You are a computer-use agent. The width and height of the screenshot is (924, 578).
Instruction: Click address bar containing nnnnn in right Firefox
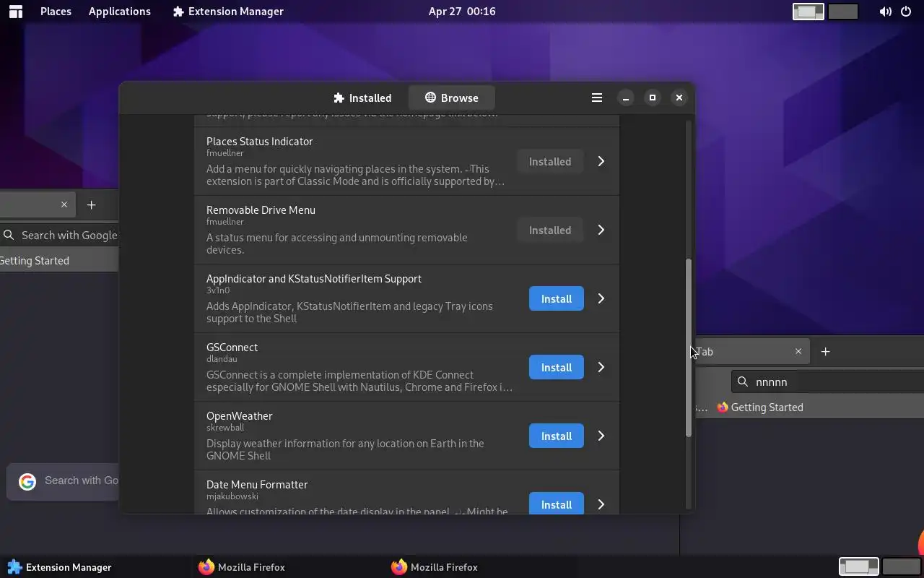coord(827,381)
